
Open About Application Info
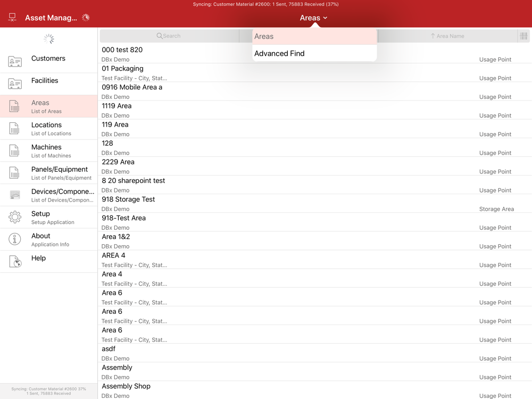pos(48,239)
